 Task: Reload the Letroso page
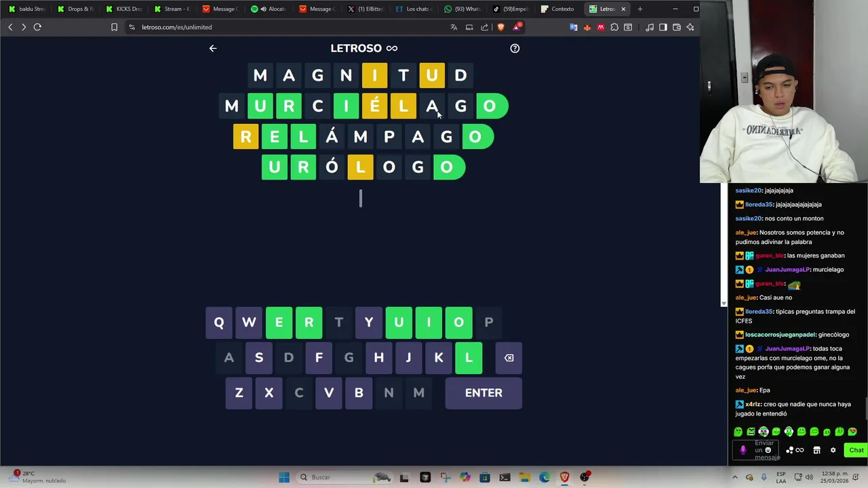(37, 27)
